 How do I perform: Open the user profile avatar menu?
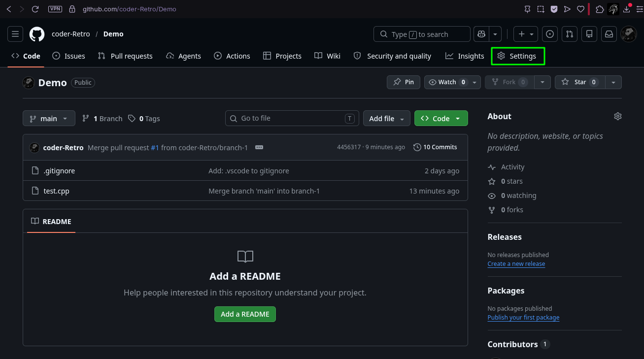(628, 34)
